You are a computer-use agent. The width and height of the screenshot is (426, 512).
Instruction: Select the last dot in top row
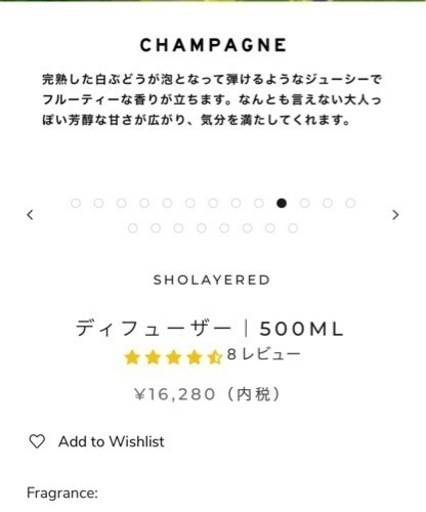coord(350,203)
